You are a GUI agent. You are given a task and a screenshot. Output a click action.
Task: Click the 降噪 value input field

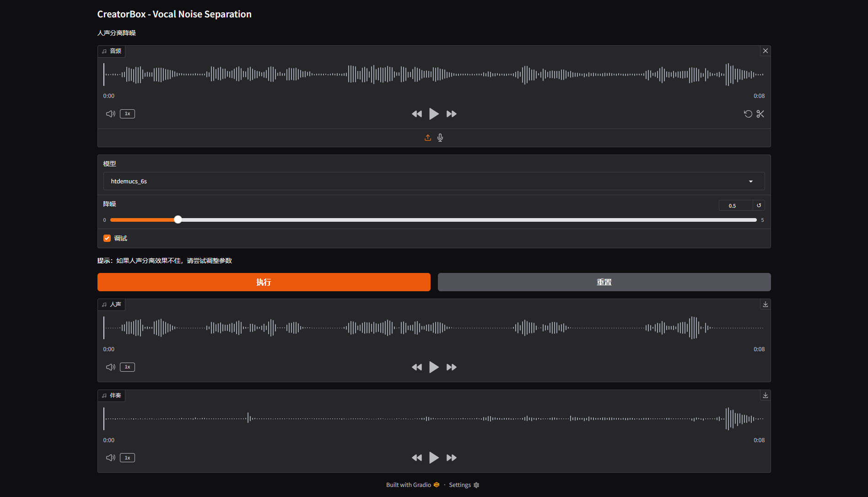tap(736, 206)
